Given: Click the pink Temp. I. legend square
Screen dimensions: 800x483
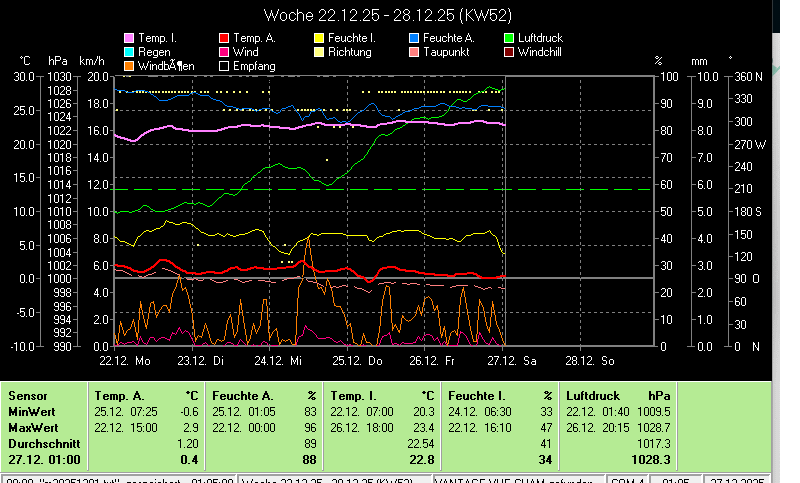Looking at the screenshot, I should (x=129, y=38).
